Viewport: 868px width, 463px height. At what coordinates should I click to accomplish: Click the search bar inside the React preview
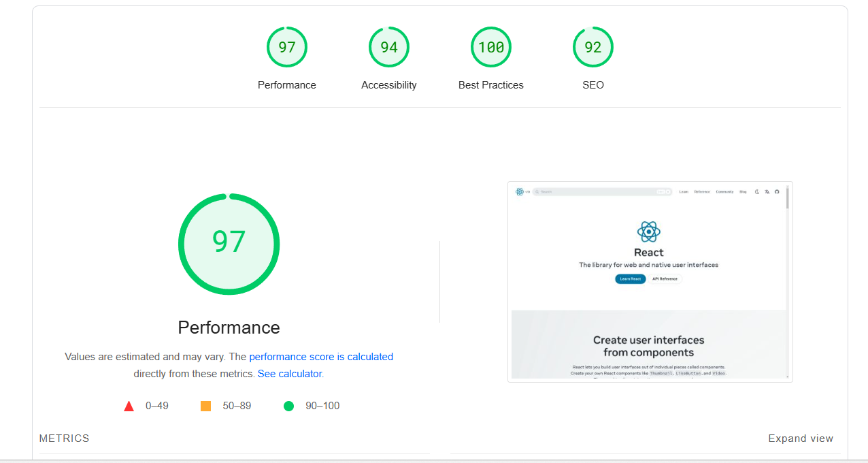pyautogui.click(x=602, y=192)
